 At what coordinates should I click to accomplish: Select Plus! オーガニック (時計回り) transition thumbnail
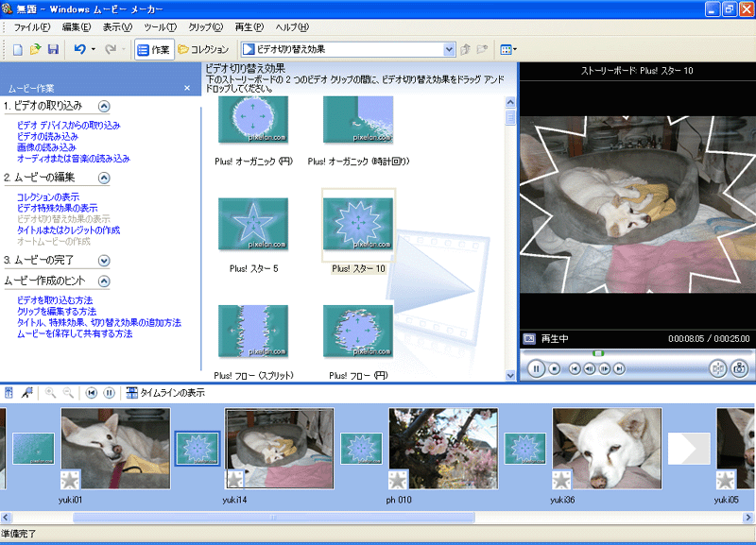pos(358,120)
